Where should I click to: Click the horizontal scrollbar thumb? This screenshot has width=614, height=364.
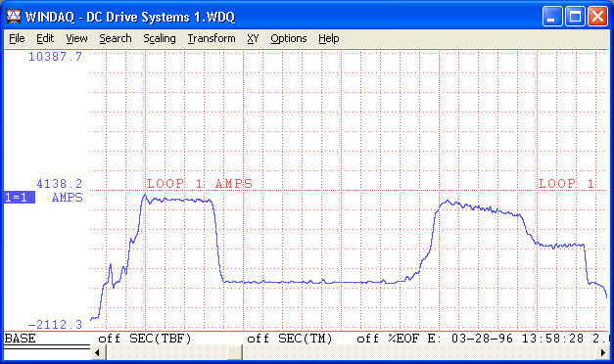pyautogui.click(x=235, y=352)
